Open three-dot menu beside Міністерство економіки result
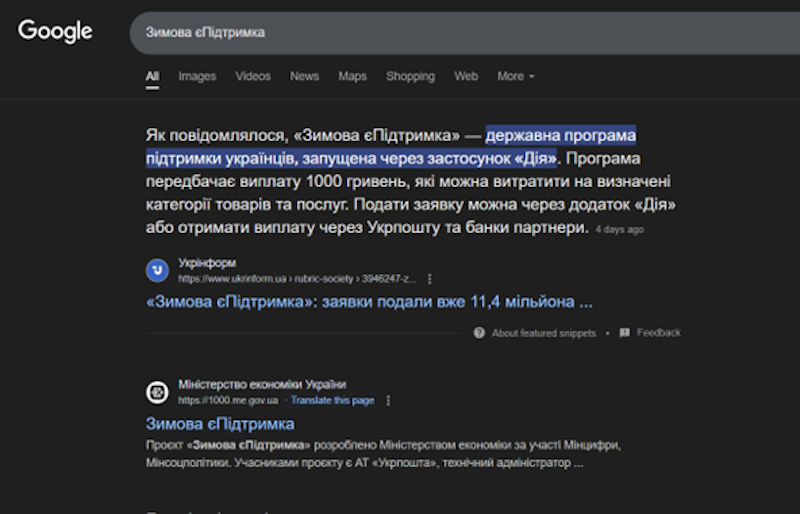Viewport: 800px width, 514px height. pyautogui.click(x=388, y=400)
